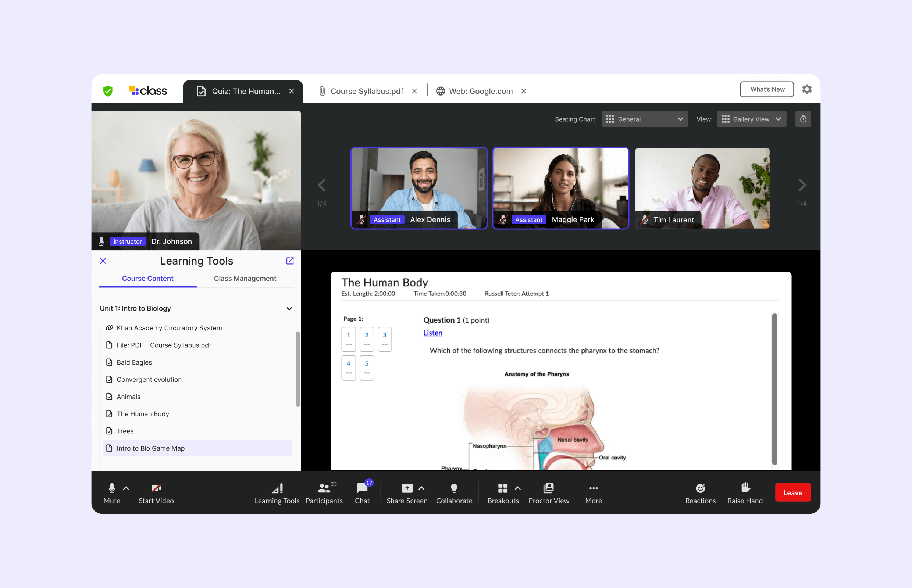
Task: Open the Collaborate tool
Action: pyautogui.click(x=454, y=492)
